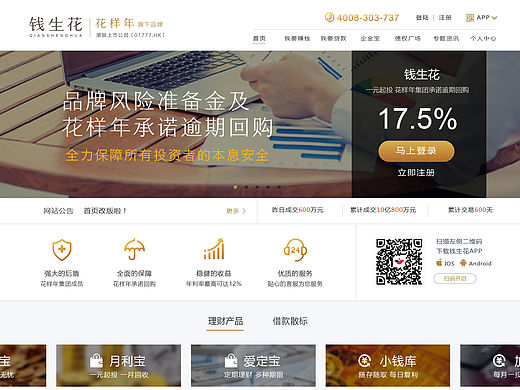The height and width of the screenshot is (390, 520).
Task: Click the 登陆 link in header
Action: point(422,18)
